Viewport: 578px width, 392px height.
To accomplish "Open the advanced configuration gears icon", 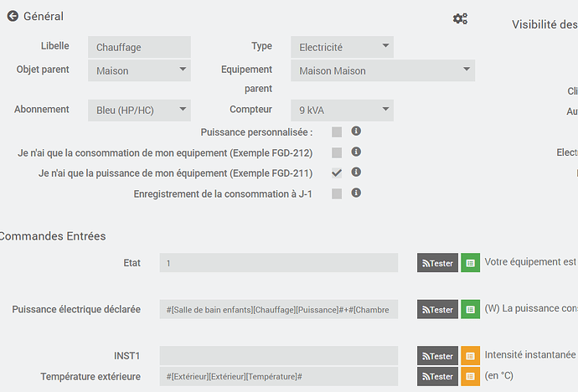I will [460, 18].
